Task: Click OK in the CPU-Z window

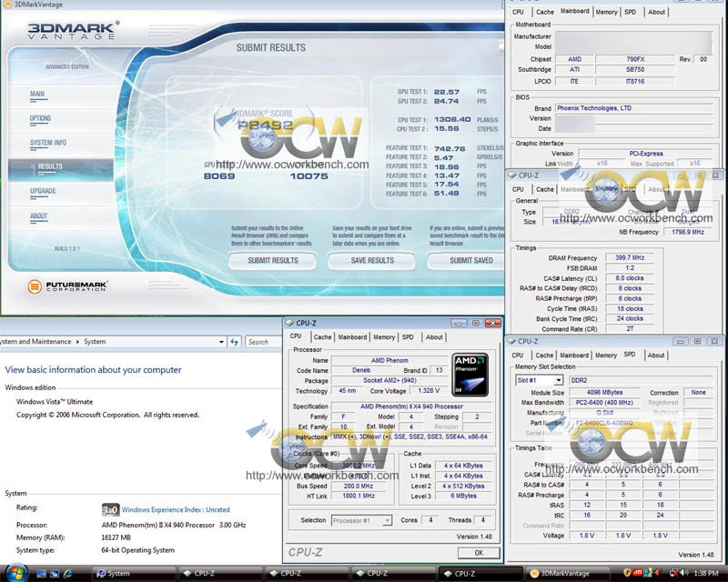Action: (480, 552)
